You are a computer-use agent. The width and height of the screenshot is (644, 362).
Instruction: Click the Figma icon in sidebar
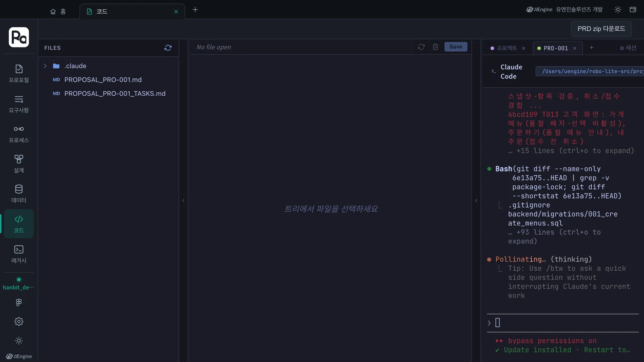pyautogui.click(x=19, y=302)
